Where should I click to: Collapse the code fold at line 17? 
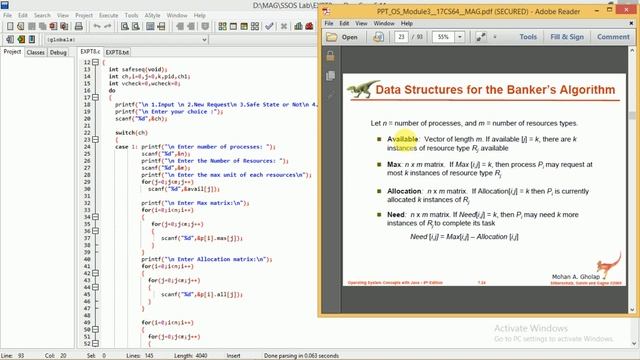coord(96,97)
